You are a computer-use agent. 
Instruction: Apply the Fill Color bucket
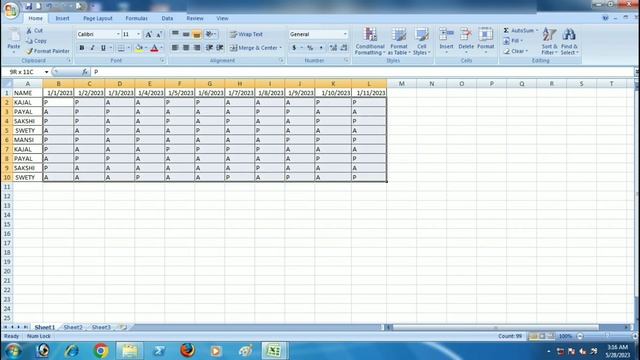point(139,48)
